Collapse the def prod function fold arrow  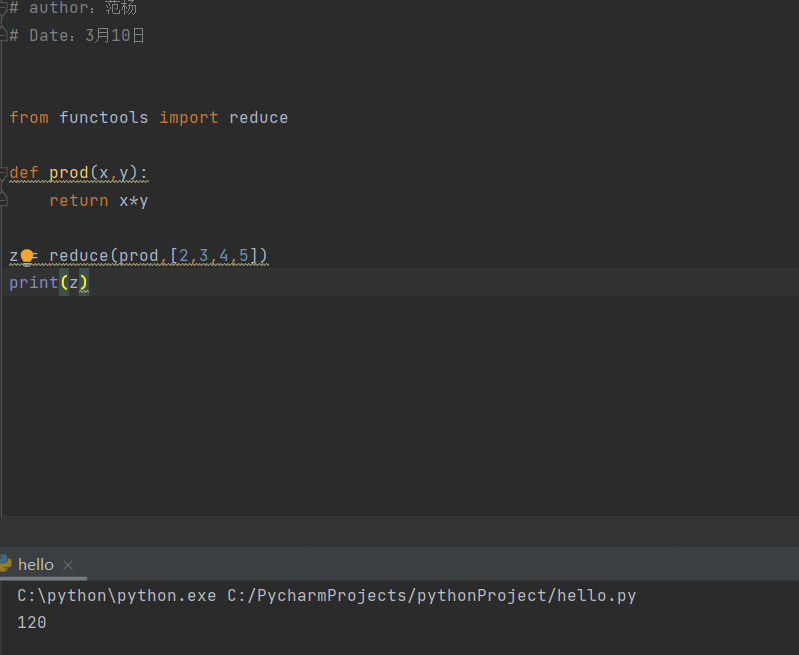(4, 173)
